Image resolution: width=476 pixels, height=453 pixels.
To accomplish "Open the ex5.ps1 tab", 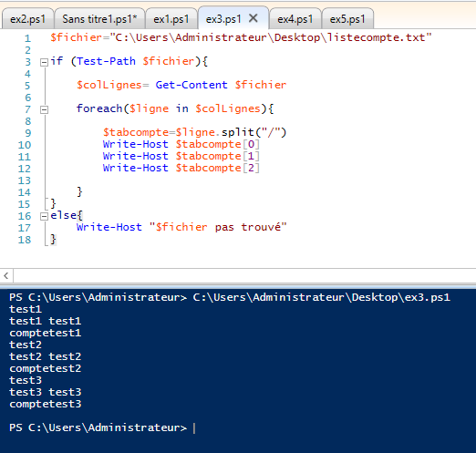I will 347,19.
